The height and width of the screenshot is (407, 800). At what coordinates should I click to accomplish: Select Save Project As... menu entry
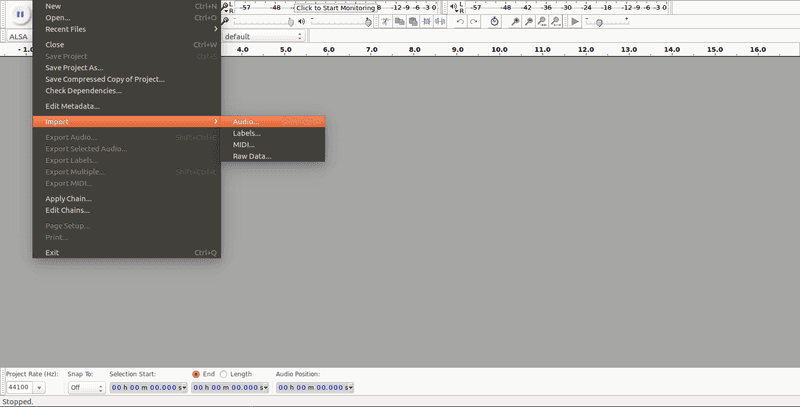pos(74,68)
